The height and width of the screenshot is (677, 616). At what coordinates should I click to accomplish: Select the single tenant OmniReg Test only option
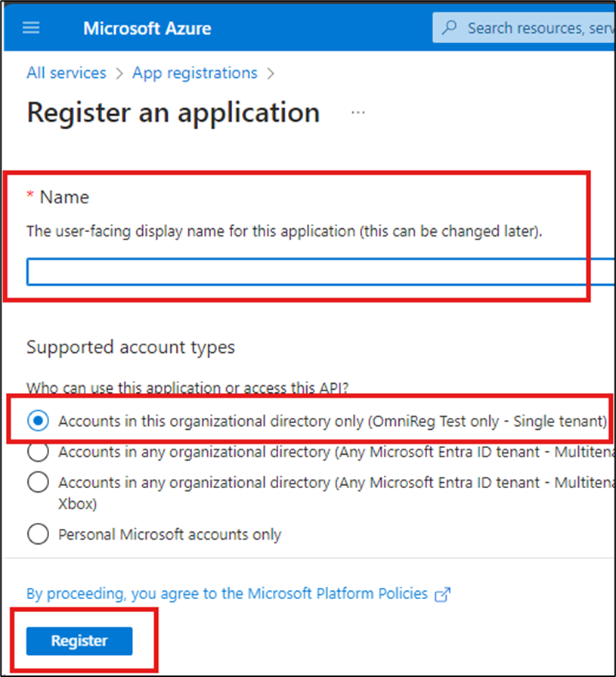pos(37,421)
